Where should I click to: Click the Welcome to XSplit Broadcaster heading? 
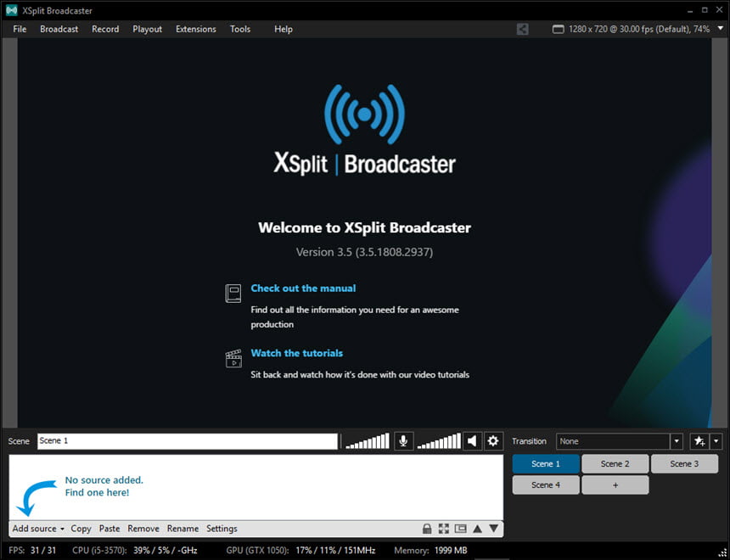(x=364, y=227)
